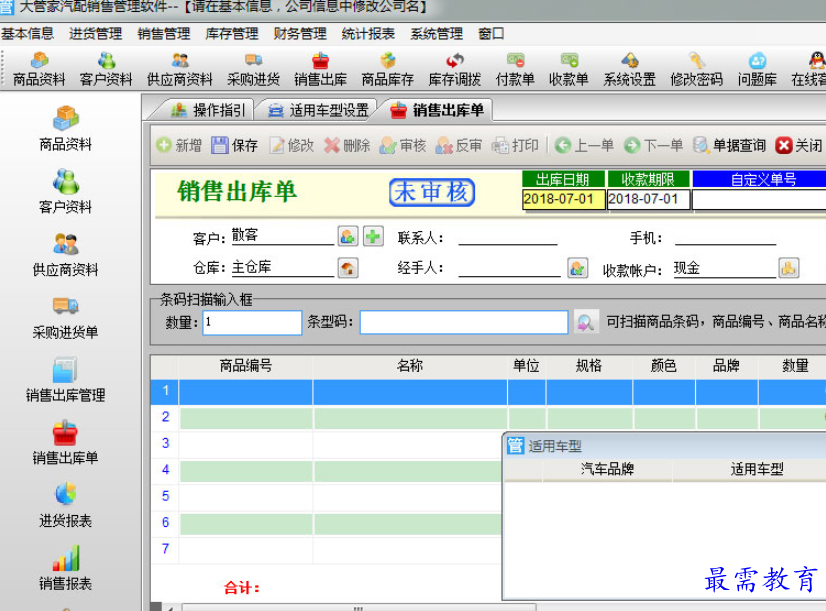Viewport: 826px width, 611px height.
Task: Switch to the 操作指引 tab
Action: pos(209,110)
